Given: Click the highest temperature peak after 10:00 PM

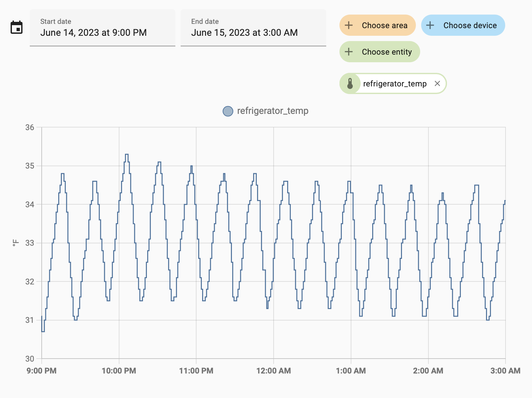Looking at the screenshot, I should click(x=126, y=155).
